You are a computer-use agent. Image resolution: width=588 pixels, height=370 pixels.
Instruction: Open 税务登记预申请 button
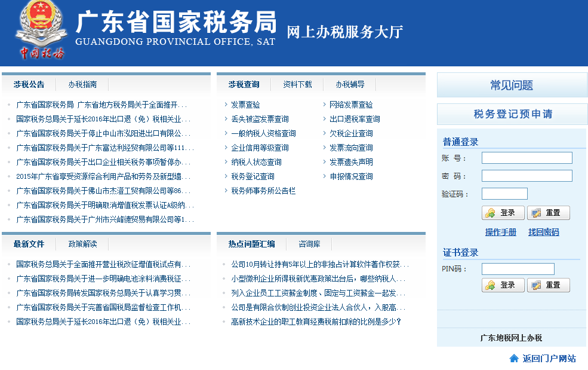(x=512, y=114)
